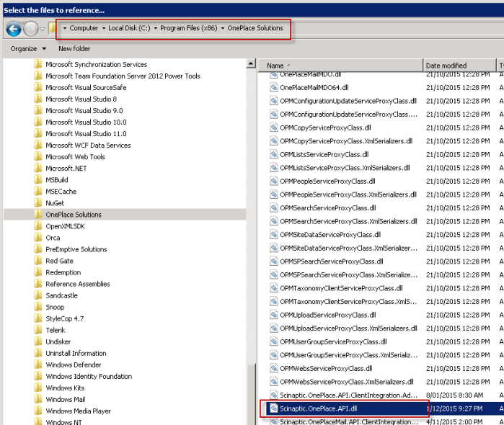Expand the arrow before Local Disk (C:)
The width and height of the screenshot is (504, 425).
coord(104,28)
